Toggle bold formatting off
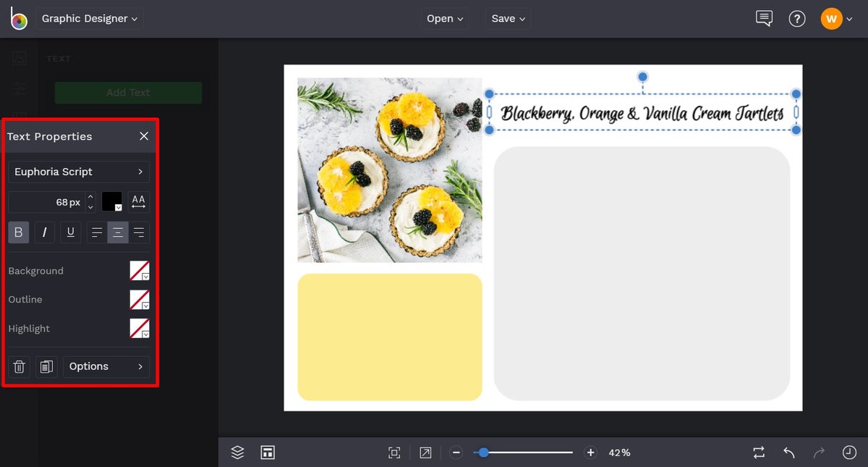The image size is (868, 467). tap(18, 232)
